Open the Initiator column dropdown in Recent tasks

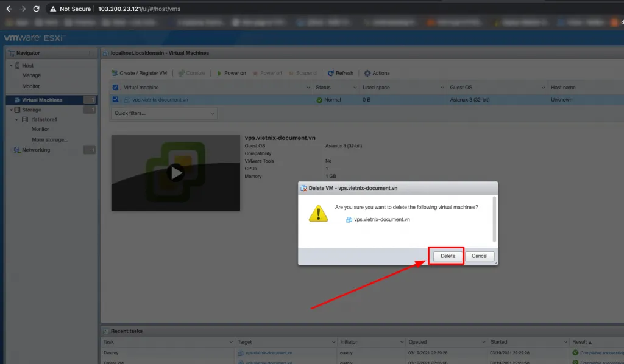tap(402, 342)
